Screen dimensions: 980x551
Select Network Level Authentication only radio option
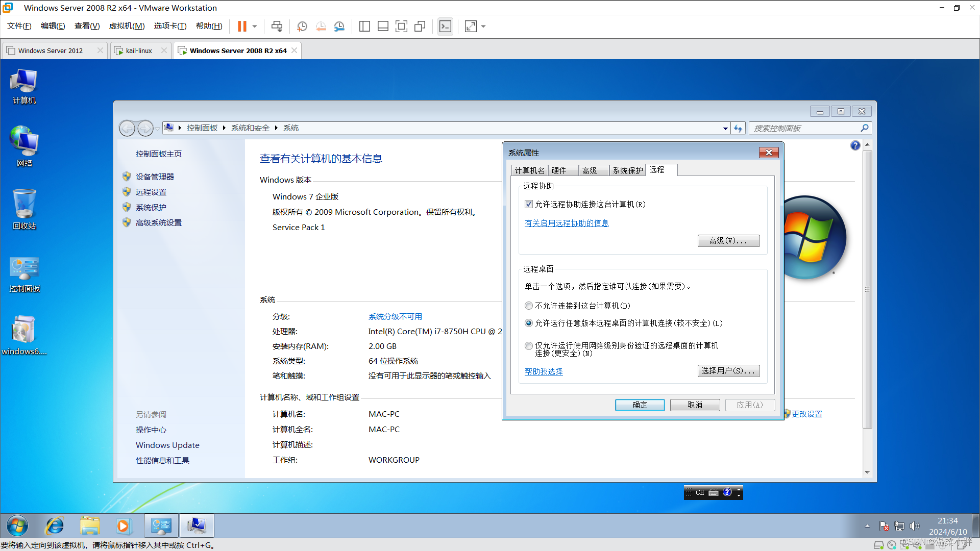coord(529,346)
